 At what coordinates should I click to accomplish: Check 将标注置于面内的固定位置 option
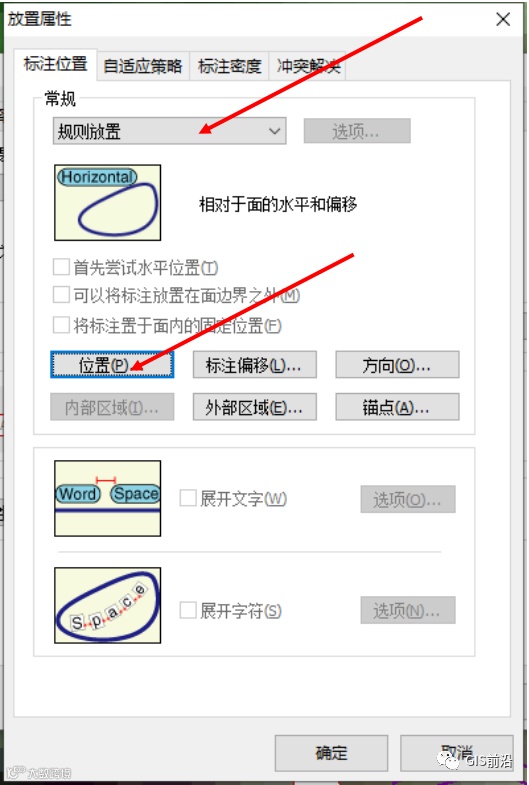coord(61,325)
